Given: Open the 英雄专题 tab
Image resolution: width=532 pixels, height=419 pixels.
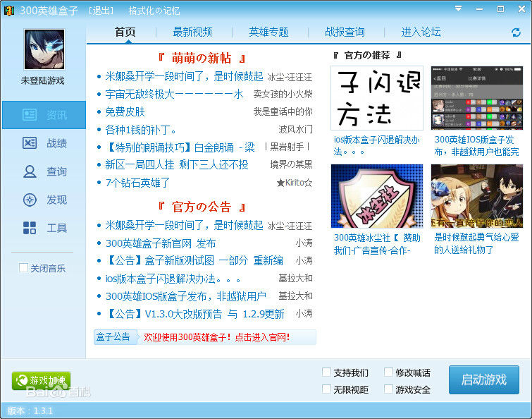Looking at the screenshot, I should tap(268, 32).
